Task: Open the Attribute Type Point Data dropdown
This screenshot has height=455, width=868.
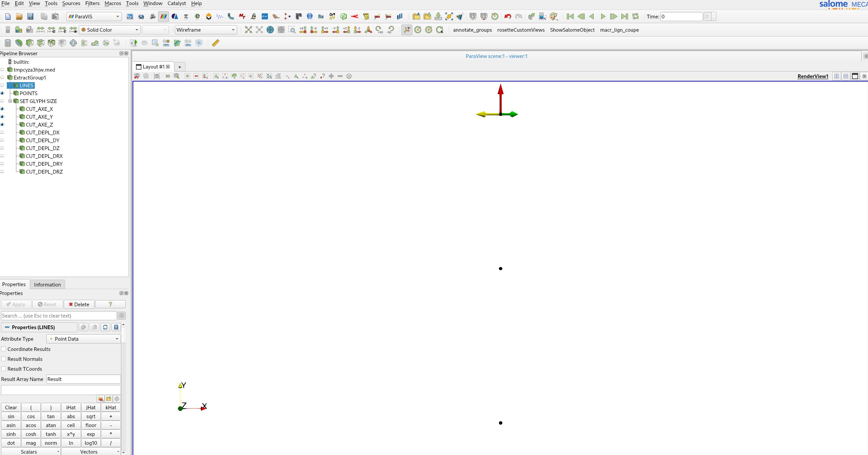Action: click(x=83, y=339)
